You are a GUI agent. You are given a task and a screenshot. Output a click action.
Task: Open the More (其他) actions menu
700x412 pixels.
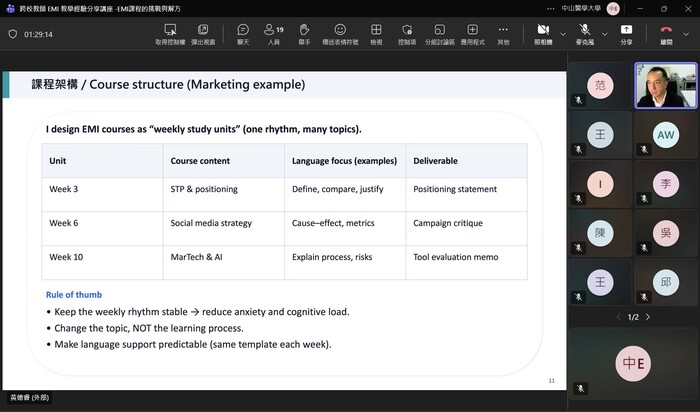click(503, 31)
